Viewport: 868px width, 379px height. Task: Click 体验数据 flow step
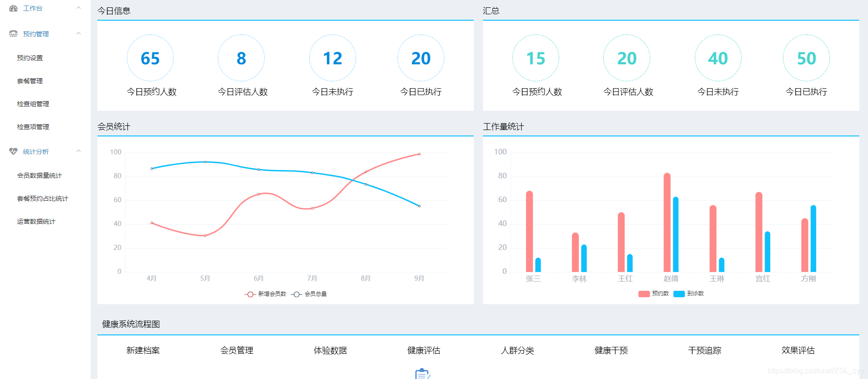(x=330, y=351)
